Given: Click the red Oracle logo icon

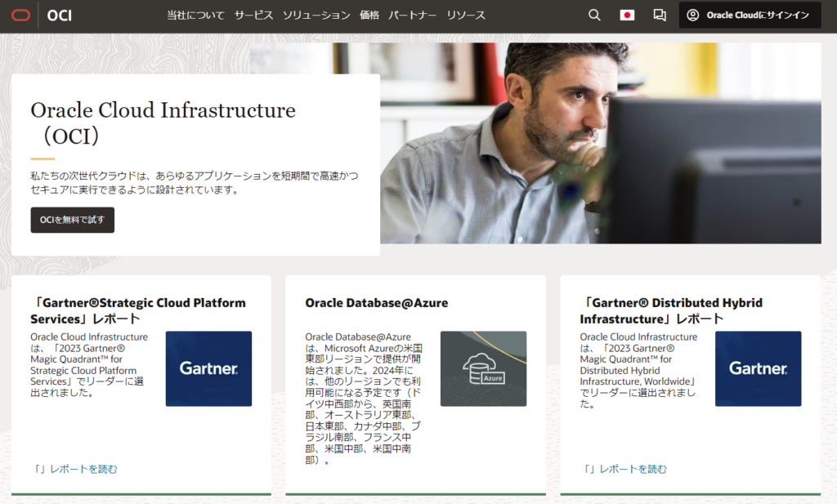Looking at the screenshot, I should click(x=20, y=15).
